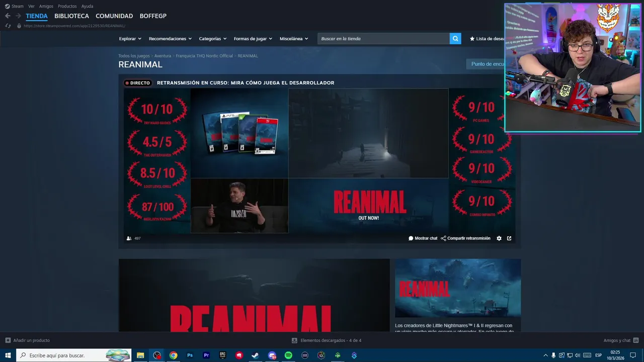Click inside Buscar en la tienda field
Image resolution: width=644 pixels, height=362 pixels.
(383, 39)
